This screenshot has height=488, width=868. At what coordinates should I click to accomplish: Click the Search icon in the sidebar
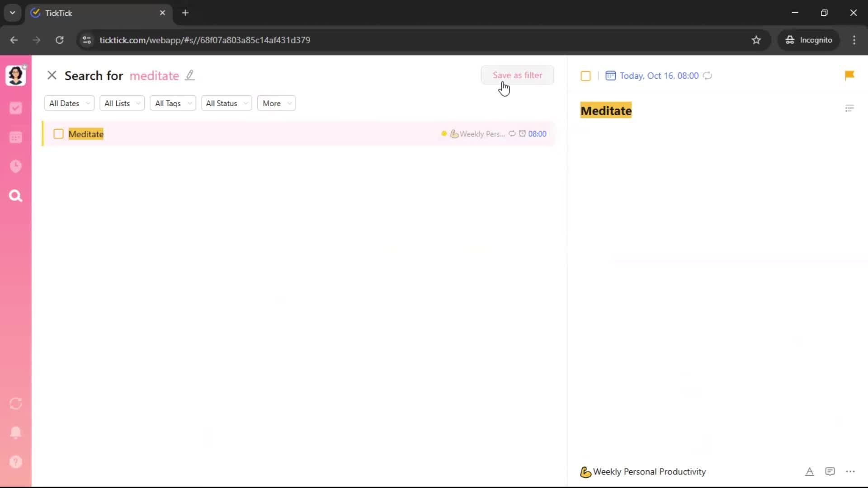click(x=16, y=196)
